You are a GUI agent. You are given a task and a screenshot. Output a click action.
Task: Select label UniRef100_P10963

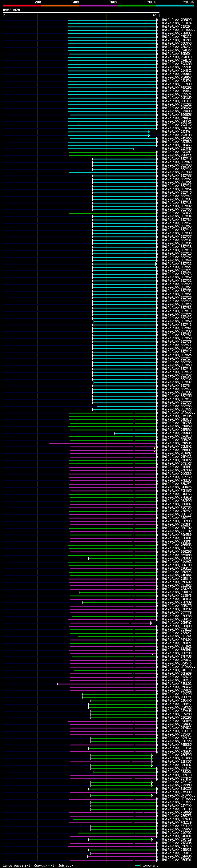177,562
